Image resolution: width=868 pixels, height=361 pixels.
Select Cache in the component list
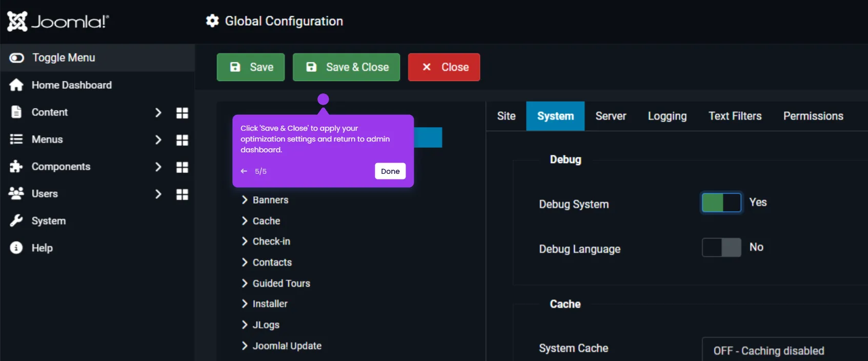pos(267,221)
